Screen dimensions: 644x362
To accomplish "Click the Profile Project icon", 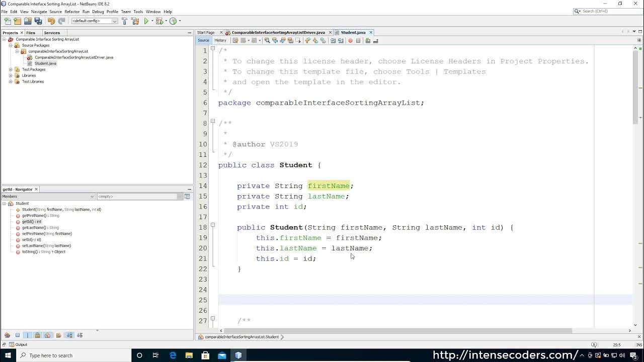I will [x=173, y=21].
